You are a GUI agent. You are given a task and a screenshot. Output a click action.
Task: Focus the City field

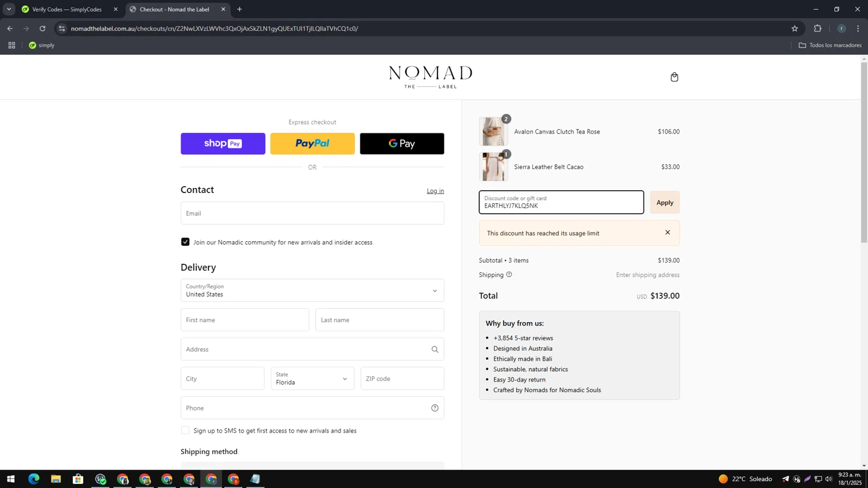click(222, 379)
